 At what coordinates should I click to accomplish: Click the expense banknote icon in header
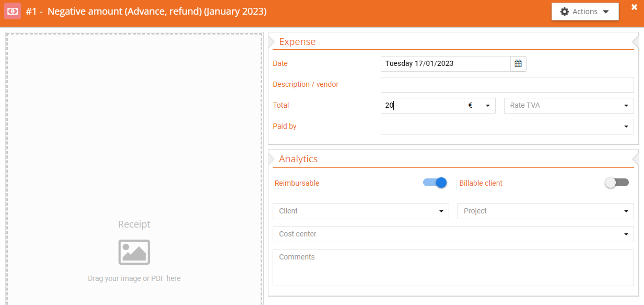[13, 11]
